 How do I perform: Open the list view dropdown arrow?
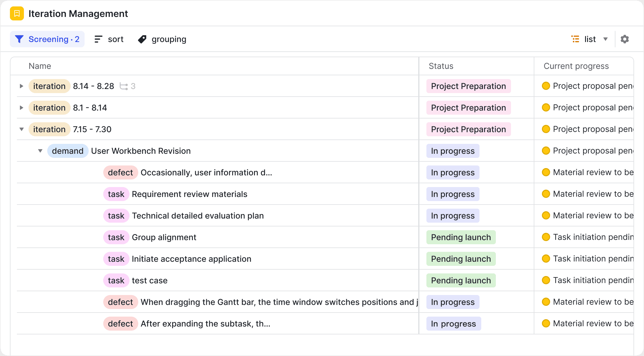click(x=606, y=39)
